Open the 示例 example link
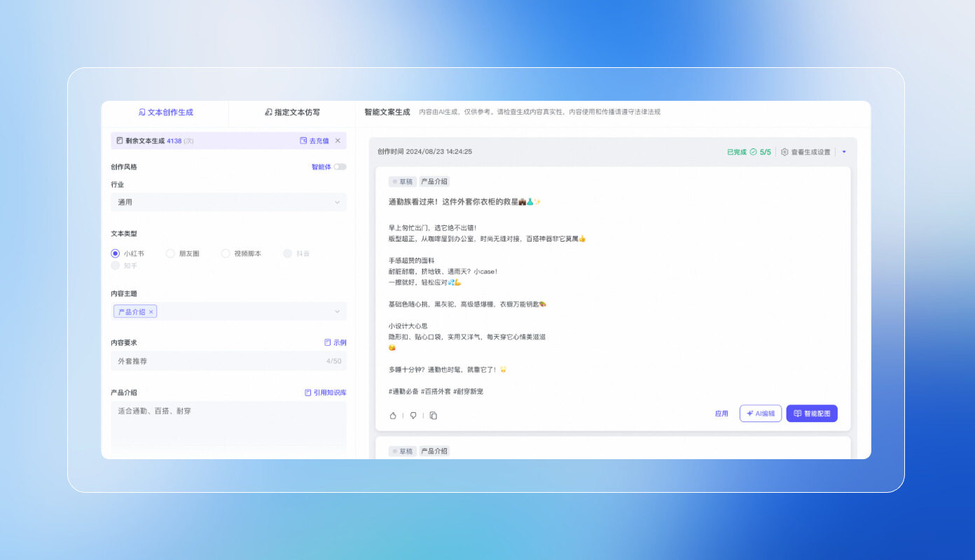 (335, 342)
